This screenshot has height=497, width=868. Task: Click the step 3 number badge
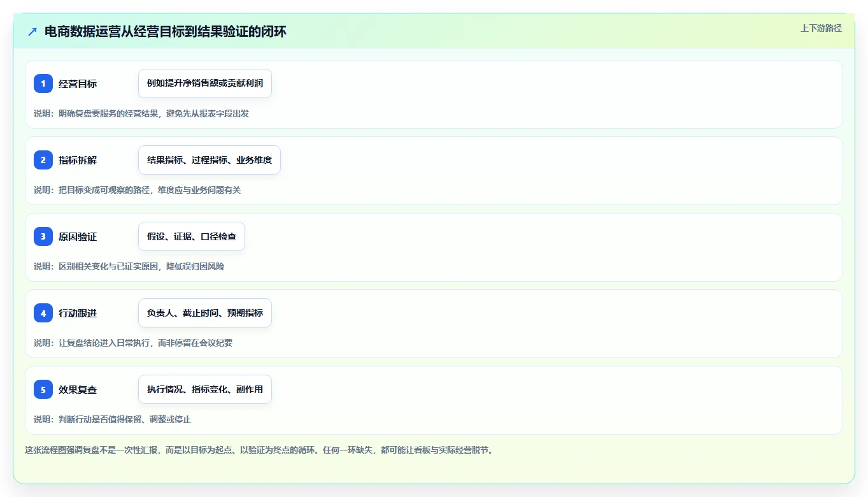pos(43,236)
